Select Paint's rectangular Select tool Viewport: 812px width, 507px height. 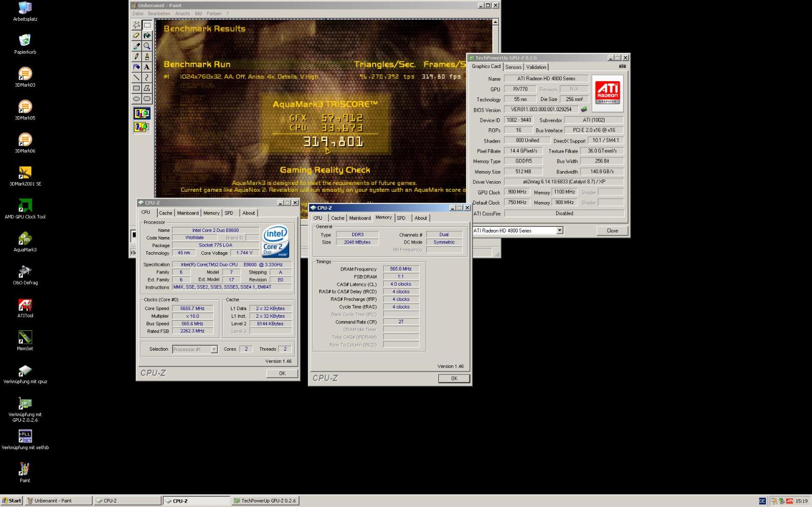(x=147, y=25)
